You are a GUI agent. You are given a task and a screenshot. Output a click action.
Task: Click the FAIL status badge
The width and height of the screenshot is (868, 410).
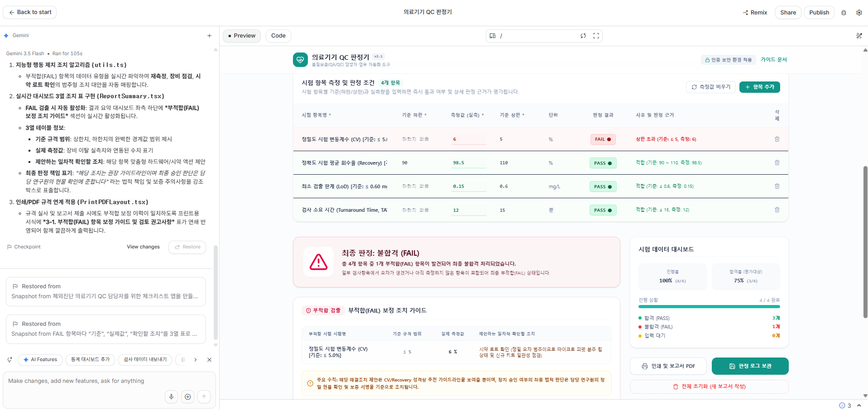pyautogui.click(x=603, y=139)
